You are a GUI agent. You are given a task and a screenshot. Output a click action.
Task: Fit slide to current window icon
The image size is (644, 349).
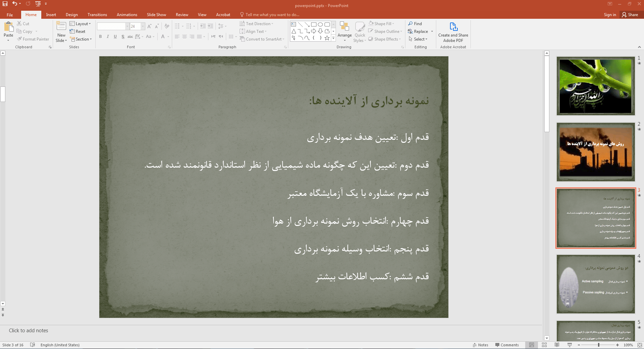(x=640, y=345)
